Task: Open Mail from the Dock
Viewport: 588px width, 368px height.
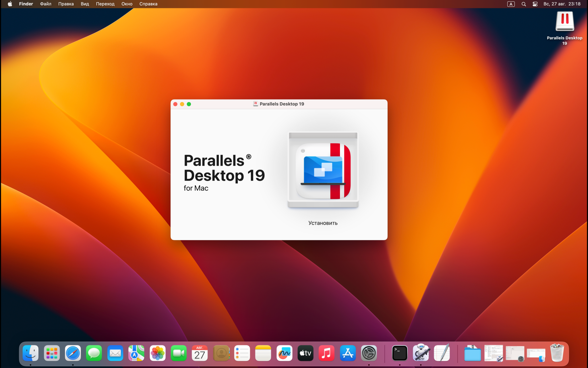Action: click(x=115, y=353)
